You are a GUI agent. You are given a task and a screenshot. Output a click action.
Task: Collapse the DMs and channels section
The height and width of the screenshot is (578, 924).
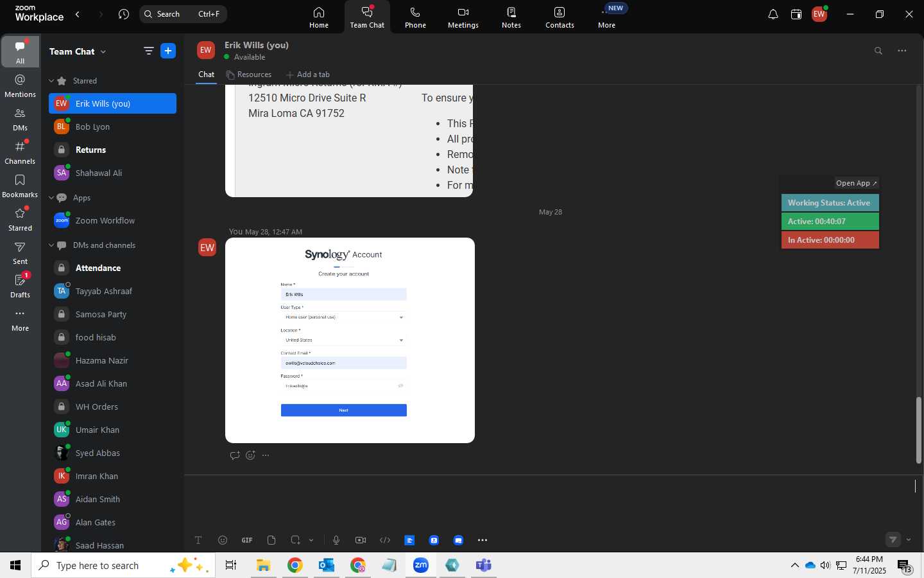51,245
